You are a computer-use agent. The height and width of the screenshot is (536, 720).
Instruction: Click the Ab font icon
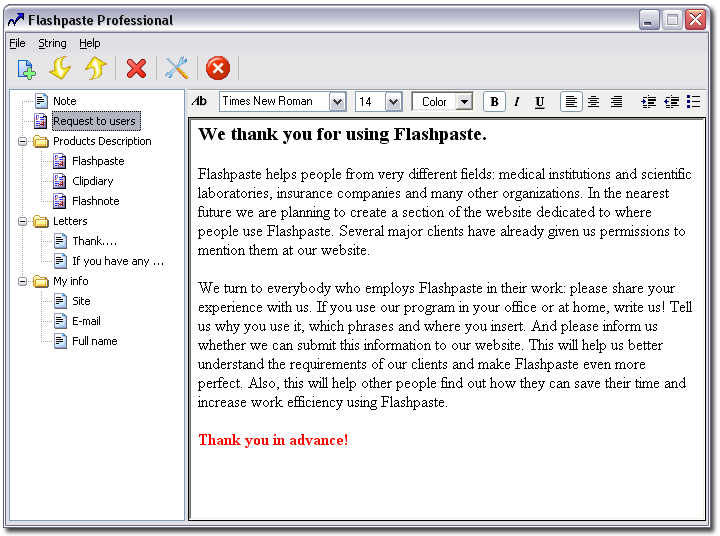(x=199, y=101)
